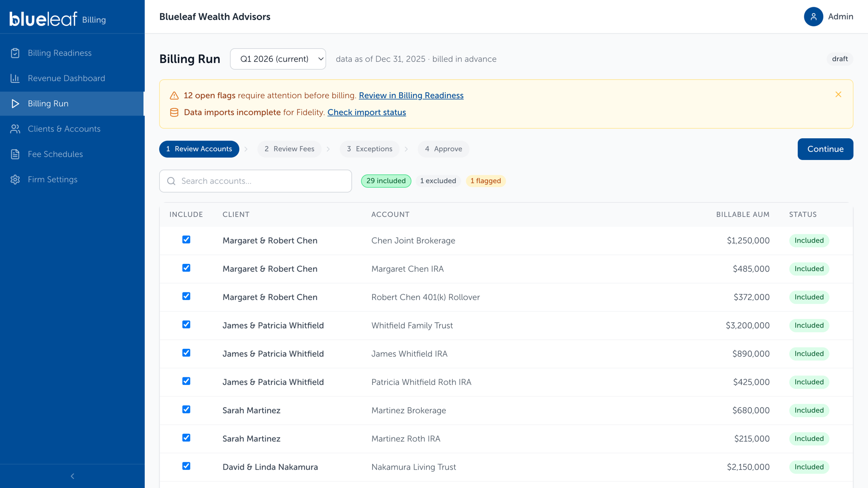Click the David & Linda Nakamura client name
Screen dimensions: 868x488
[x=270, y=467]
